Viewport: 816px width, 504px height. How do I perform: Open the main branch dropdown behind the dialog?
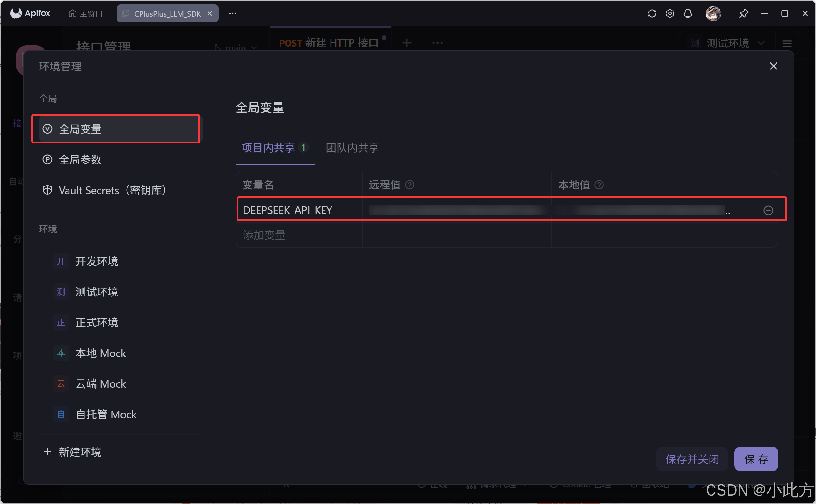coord(236,48)
